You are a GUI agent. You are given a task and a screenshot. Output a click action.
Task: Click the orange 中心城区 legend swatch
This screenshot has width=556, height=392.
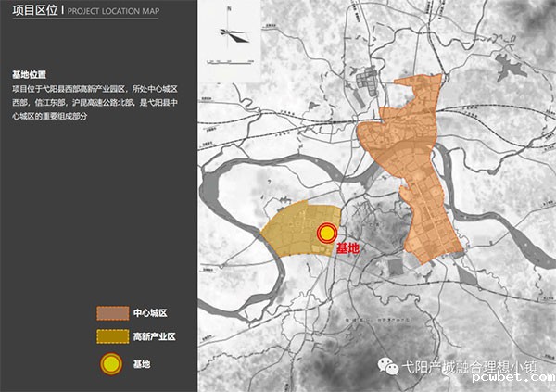111,312
